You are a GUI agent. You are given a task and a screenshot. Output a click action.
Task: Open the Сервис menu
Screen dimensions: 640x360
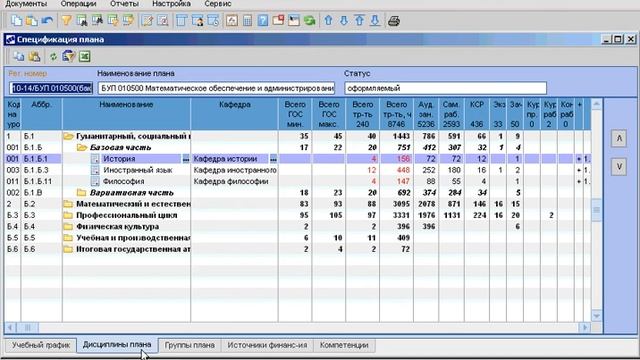218,4
